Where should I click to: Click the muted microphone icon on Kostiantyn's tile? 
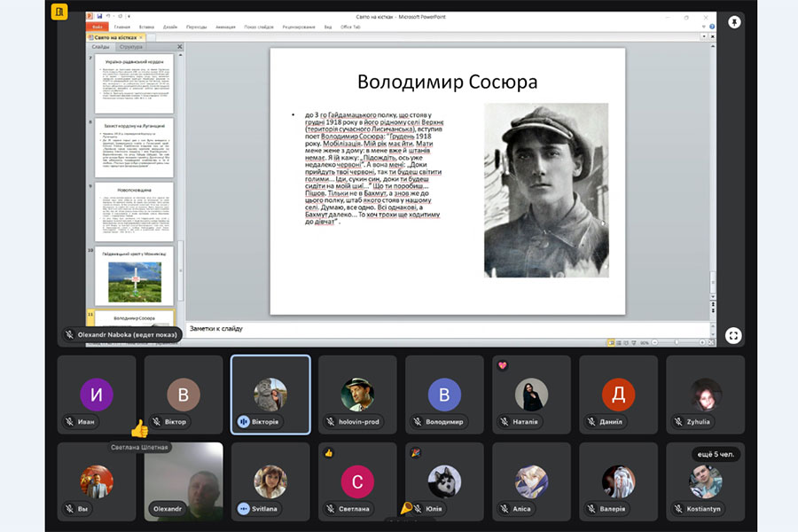[x=678, y=509]
